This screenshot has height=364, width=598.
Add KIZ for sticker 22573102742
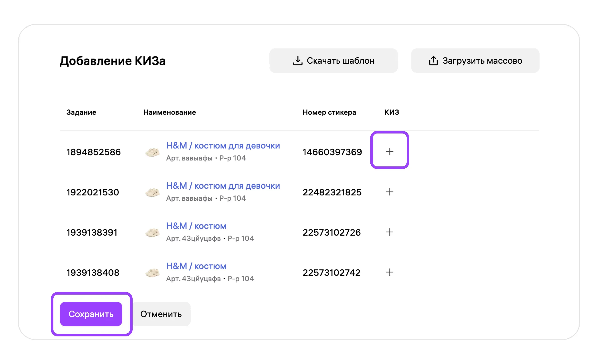point(389,272)
